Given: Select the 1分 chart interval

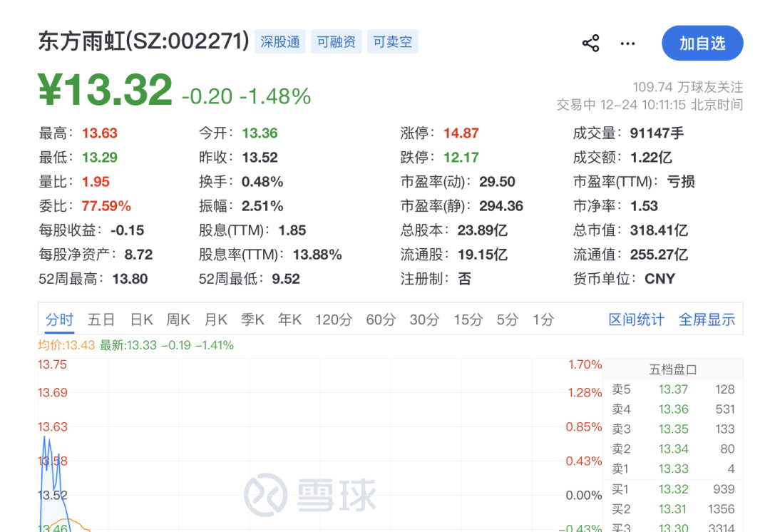Looking at the screenshot, I should 543,319.
